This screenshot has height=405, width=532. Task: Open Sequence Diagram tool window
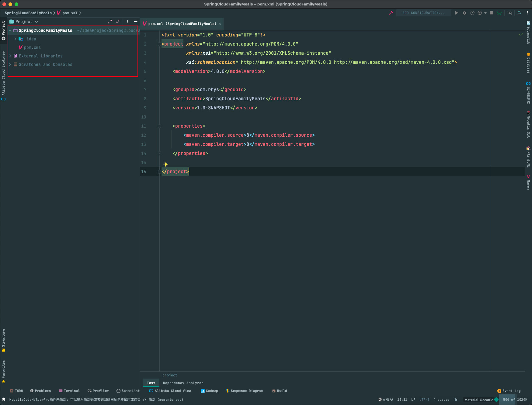pyautogui.click(x=244, y=391)
